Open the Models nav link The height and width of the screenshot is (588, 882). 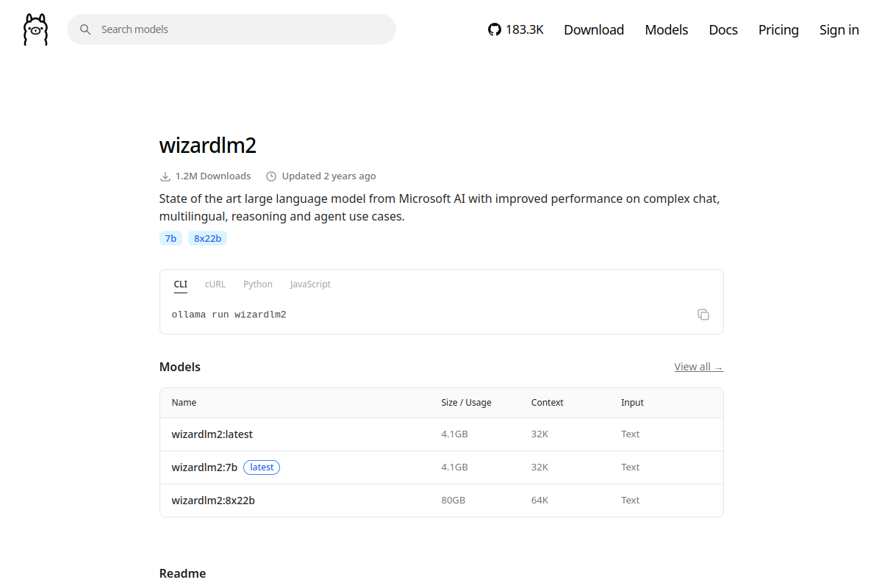tap(667, 29)
